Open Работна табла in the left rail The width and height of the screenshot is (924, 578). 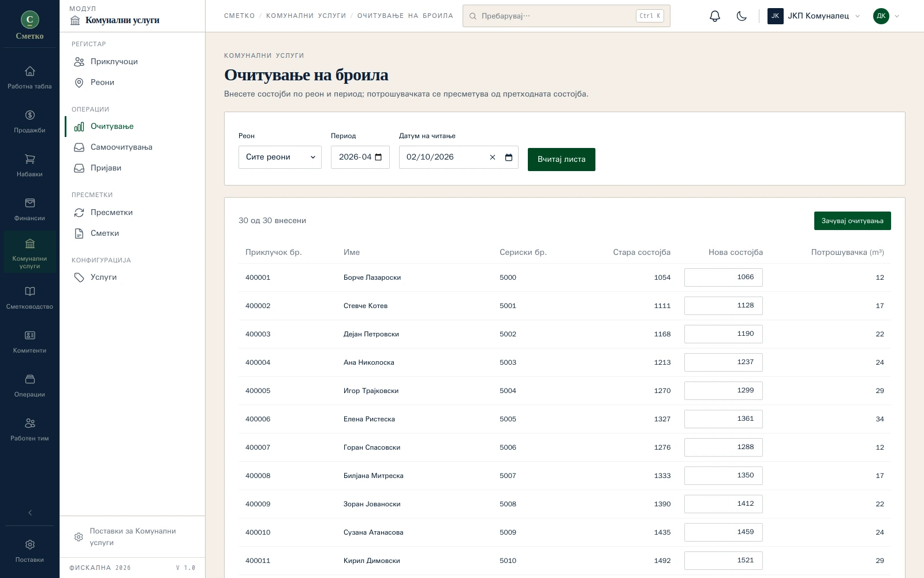29,78
